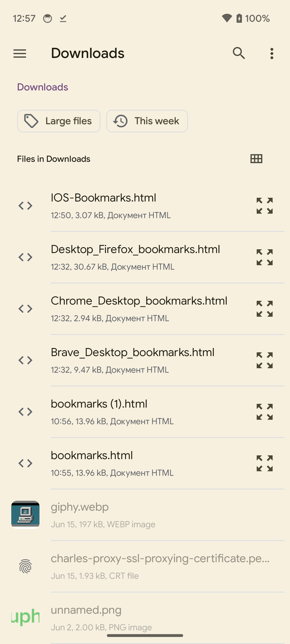Expand Brave_Desktop_bookmarks.html to full view
Image resolution: width=290 pixels, height=644 pixels.
264,360
